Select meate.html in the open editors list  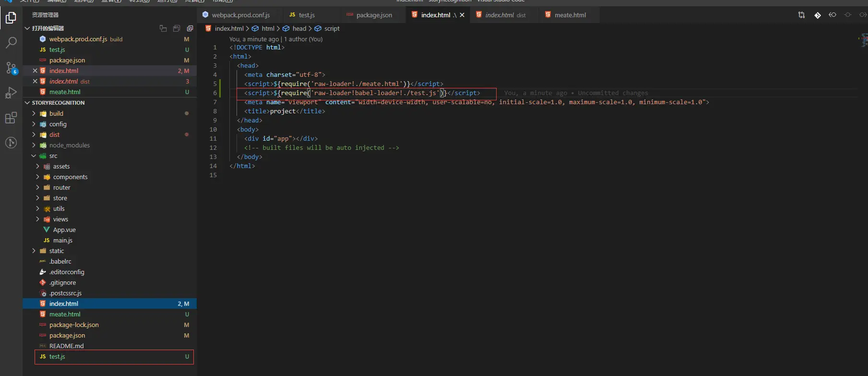click(x=109, y=92)
